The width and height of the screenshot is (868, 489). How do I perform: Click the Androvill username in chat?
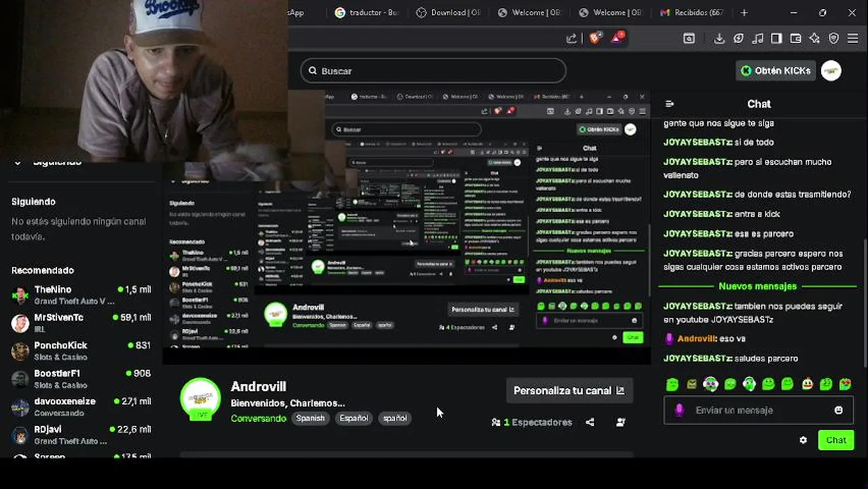coord(696,338)
